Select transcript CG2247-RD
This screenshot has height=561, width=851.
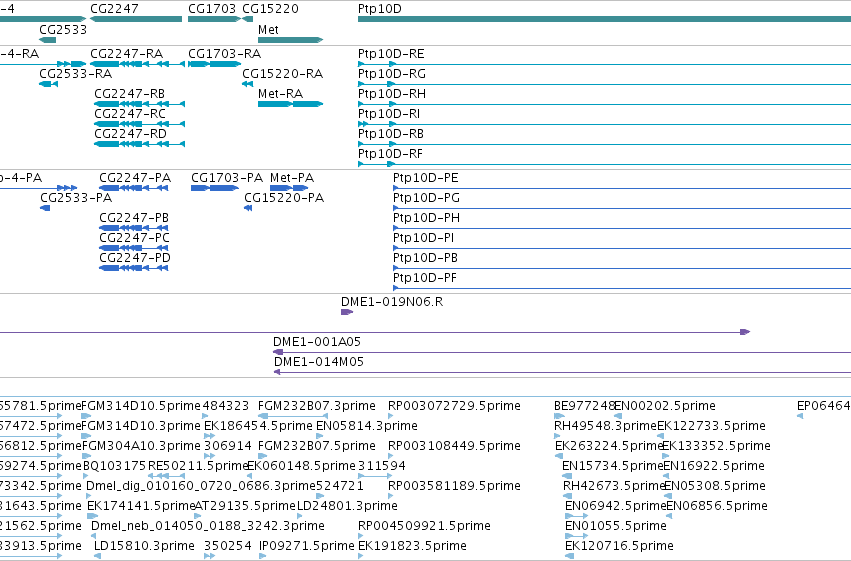tap(139, 144)
